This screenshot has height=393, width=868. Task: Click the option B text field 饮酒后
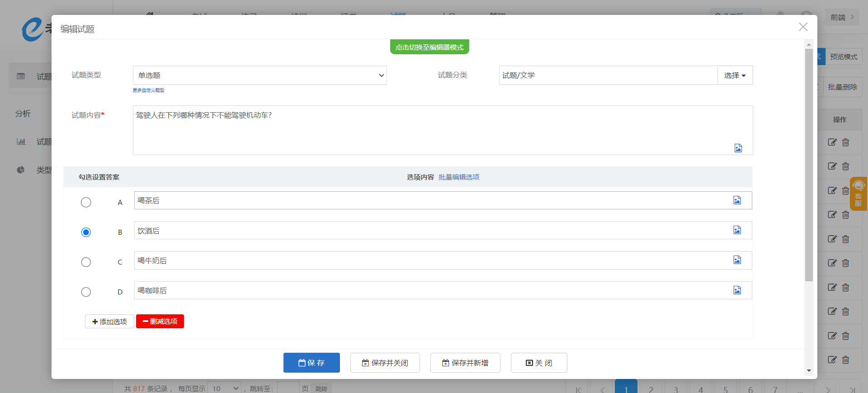click(429, 231)
